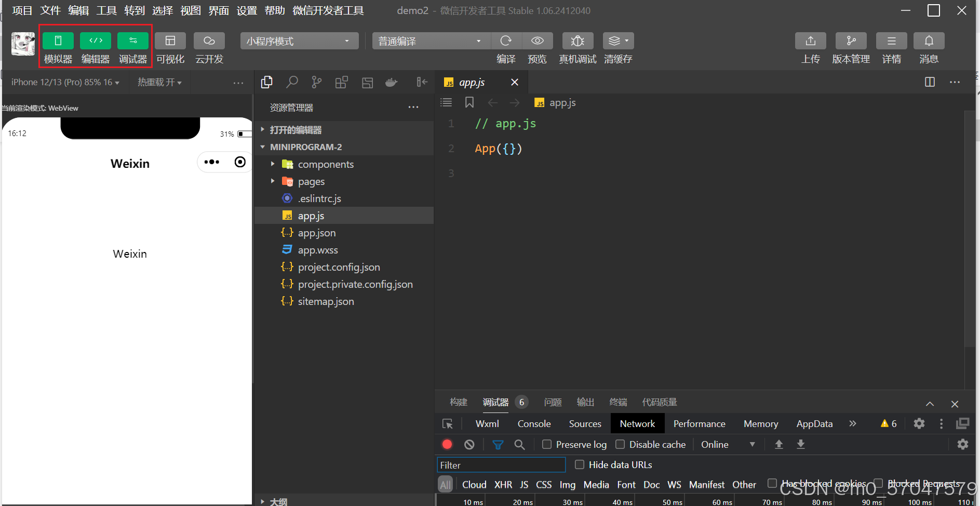
Task: Open the layout template icon in sidebar
Action: click(x=367, y=82)
